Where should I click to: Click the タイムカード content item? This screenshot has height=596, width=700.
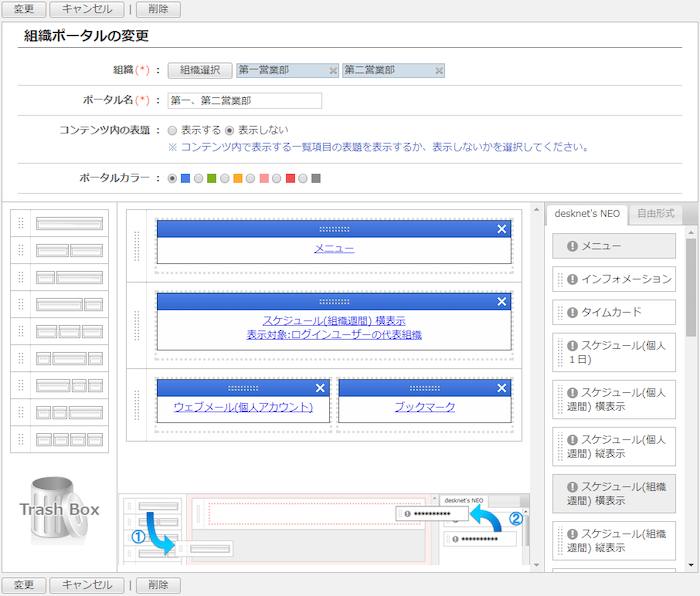click(614, 312)
